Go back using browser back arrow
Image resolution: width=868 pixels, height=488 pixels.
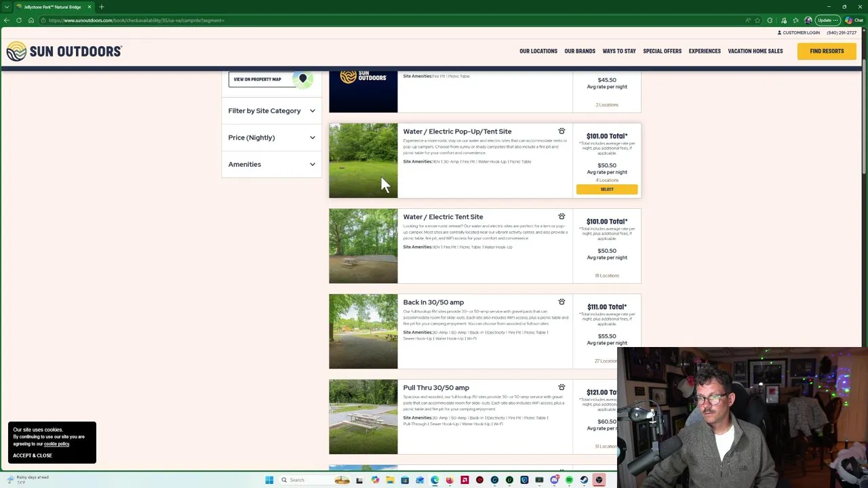(7, 20)
